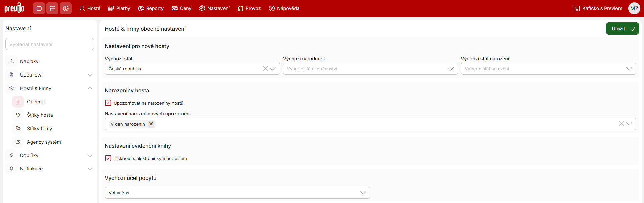
Task: Uncheck Tisknout s elektronickým podpisem
Action: [x=108, y=158]
